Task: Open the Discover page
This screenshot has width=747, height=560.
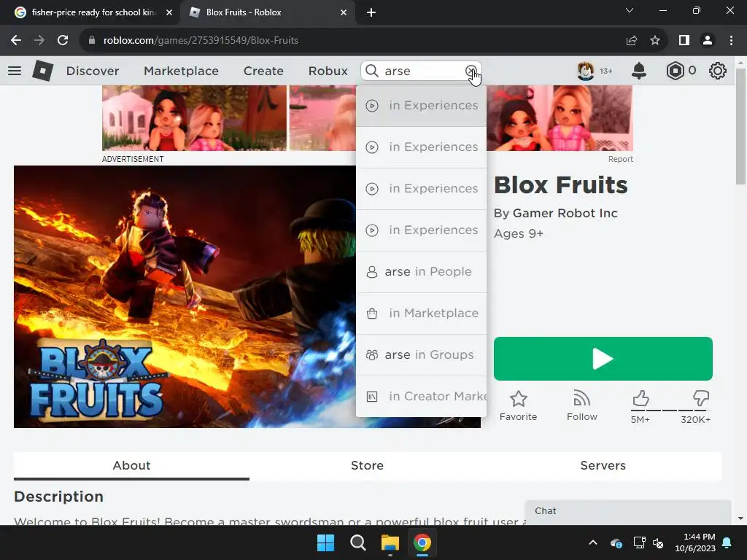Action: tap(93, 71)
